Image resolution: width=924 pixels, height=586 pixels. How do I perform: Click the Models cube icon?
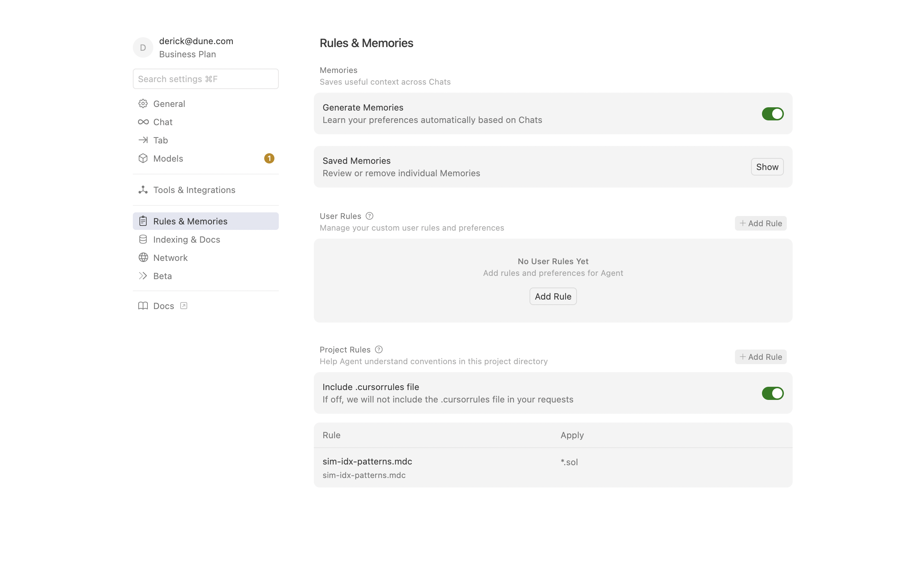[143, 158]
